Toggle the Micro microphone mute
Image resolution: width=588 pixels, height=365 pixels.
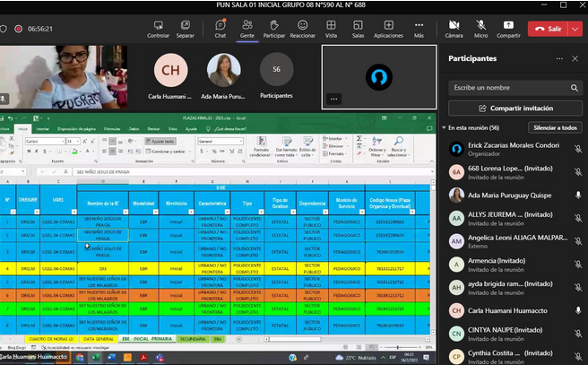tap(480, 28)
